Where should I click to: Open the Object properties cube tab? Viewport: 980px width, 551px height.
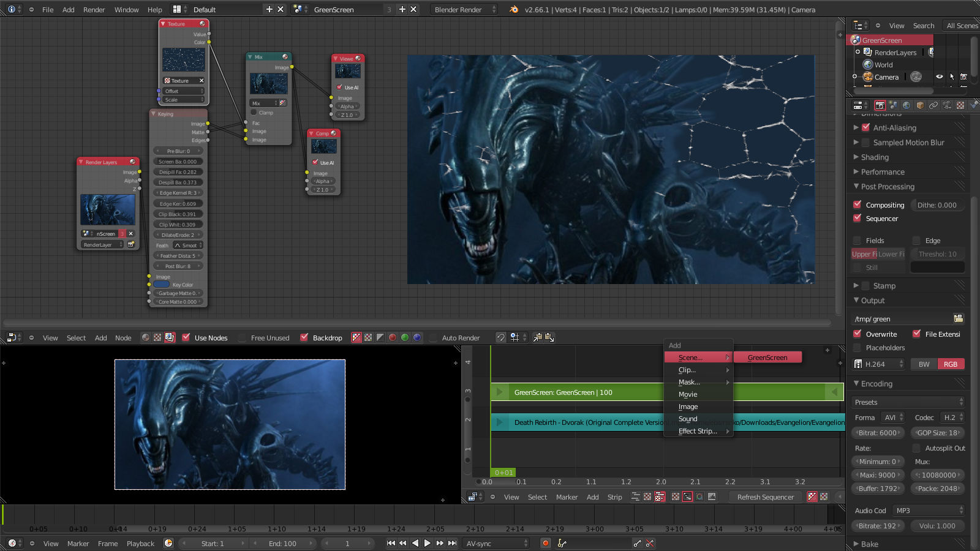(920, 105)
